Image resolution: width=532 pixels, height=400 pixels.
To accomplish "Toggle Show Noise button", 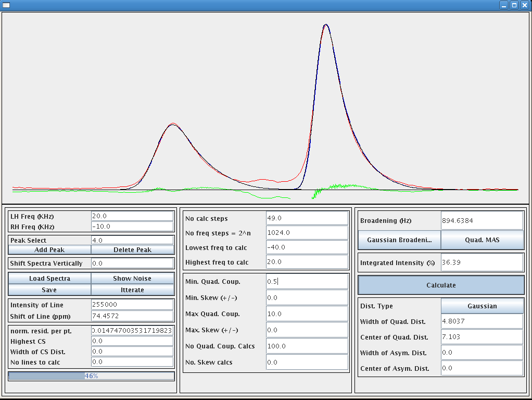I will 132,279.
